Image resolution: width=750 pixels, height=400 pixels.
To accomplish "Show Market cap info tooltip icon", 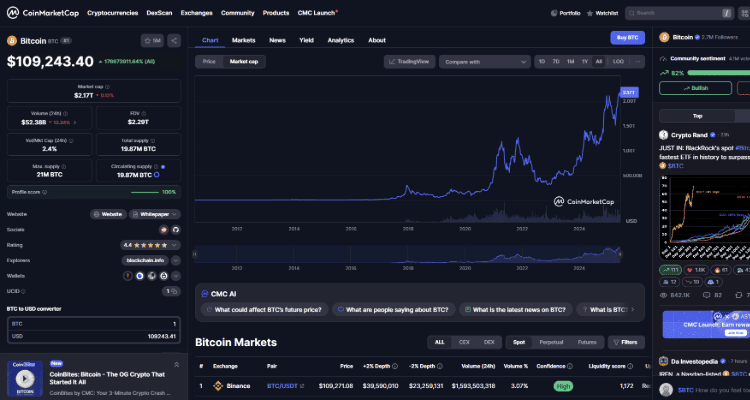I will coord(107,87).
